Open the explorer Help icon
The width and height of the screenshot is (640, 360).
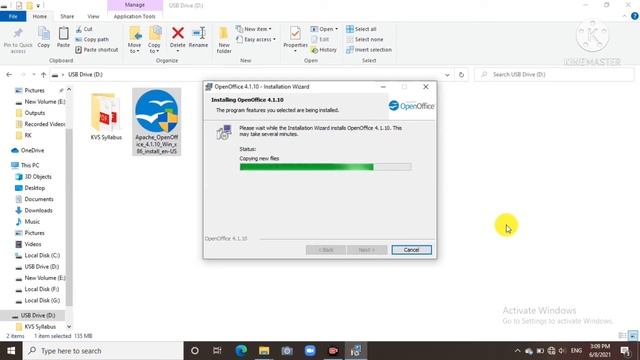coord(634,16)
